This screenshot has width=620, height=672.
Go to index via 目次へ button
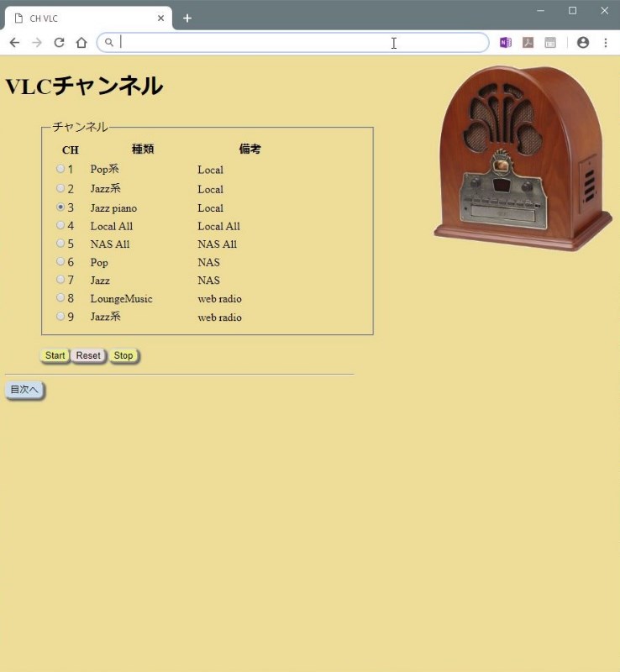[24, 390]
